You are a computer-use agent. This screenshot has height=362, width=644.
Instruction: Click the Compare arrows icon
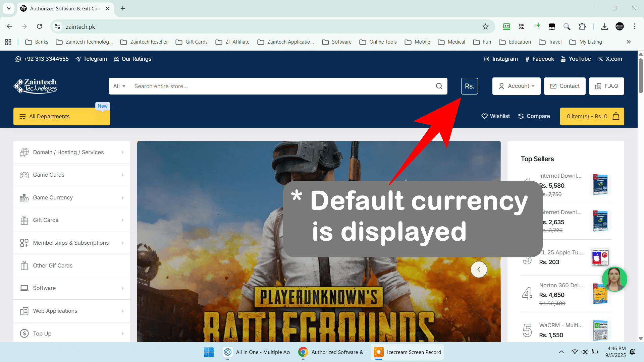[x=521, y=116]
